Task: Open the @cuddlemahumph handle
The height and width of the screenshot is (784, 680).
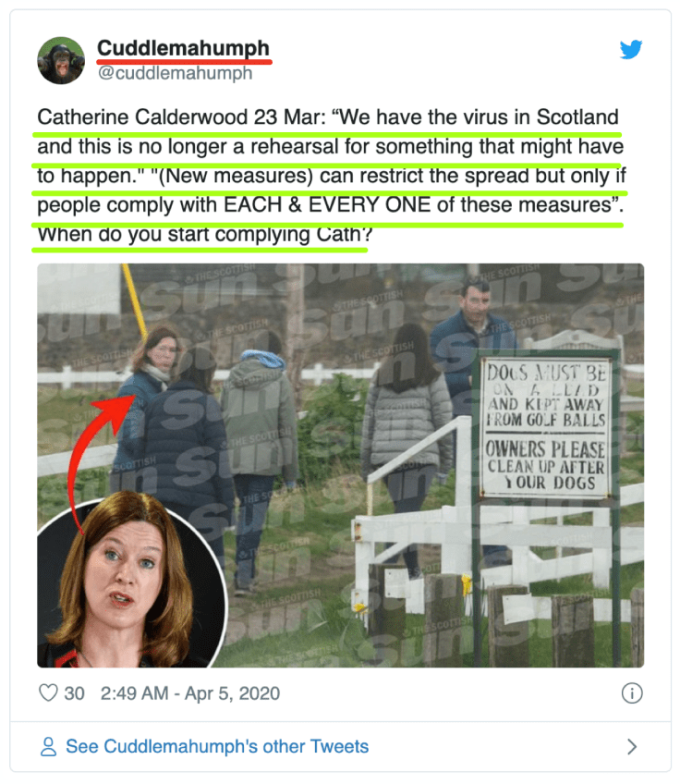Action: (x=176, y=73)
